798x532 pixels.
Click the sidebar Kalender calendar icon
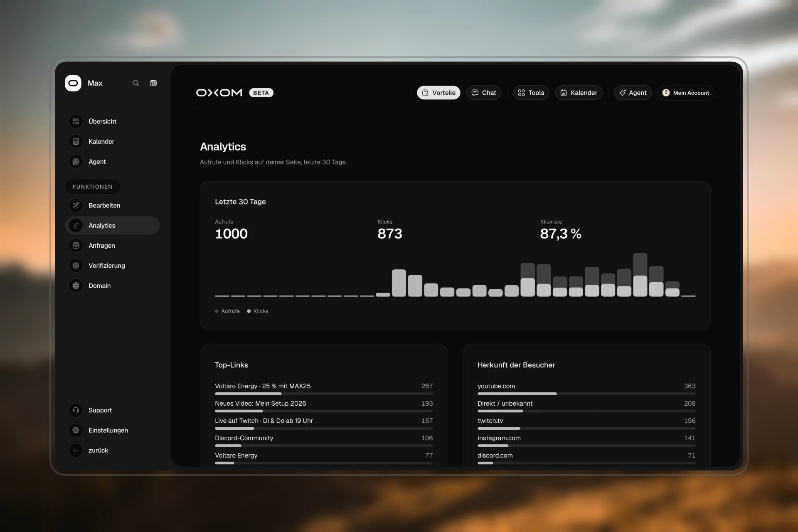(76, 141)
